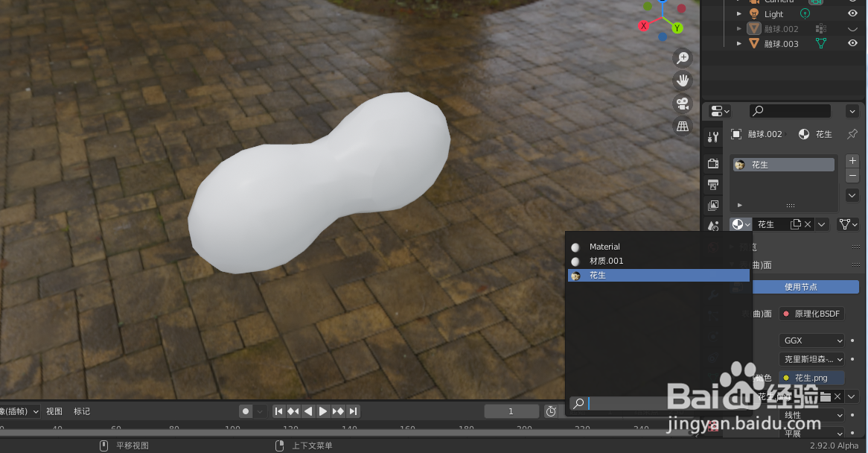Click the pan hand gizmo in viewport
This screenshot has width=868, height=453.
point(683,80)
